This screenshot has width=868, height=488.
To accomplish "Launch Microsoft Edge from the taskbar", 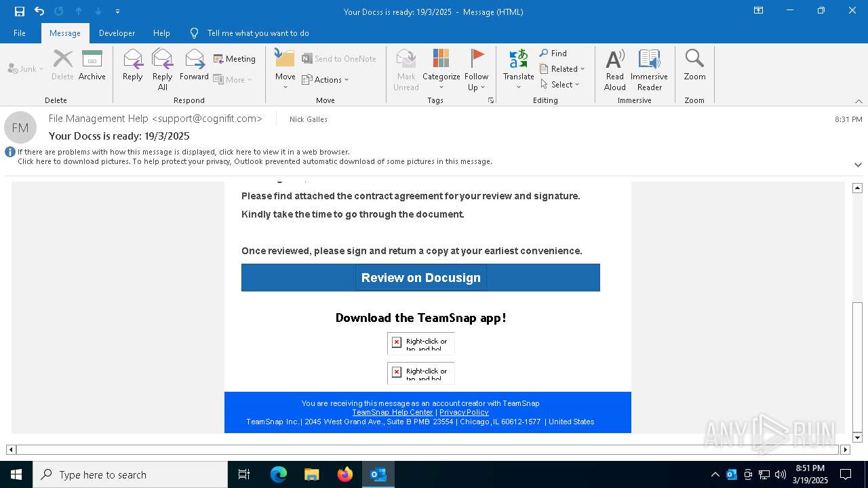I will 279,474.
